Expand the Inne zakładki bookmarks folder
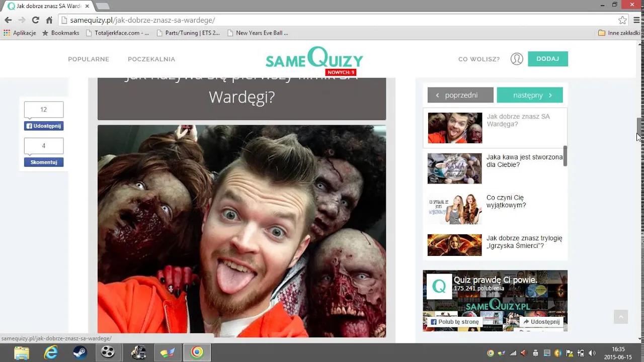 pyautogui.click(x=619, y=33)
